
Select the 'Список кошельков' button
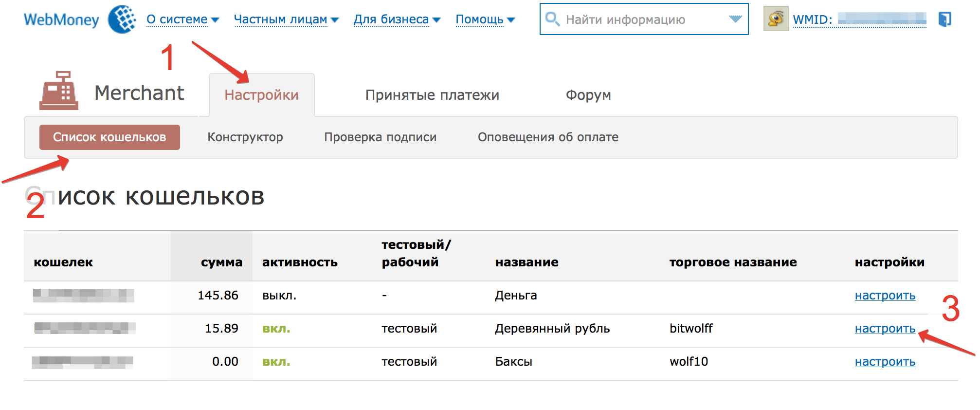coord(109,137)
